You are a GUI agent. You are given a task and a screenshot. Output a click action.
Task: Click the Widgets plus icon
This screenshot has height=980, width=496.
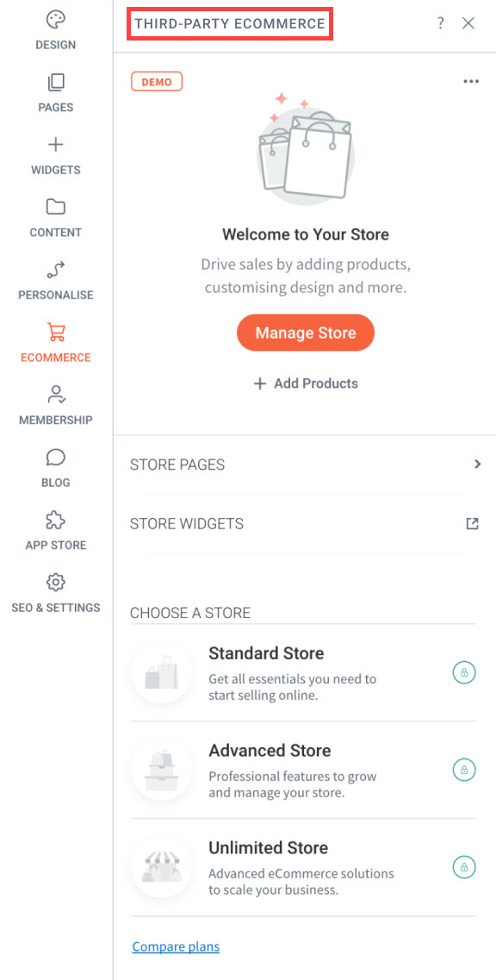pyautogui.click(x=55, y=144)
